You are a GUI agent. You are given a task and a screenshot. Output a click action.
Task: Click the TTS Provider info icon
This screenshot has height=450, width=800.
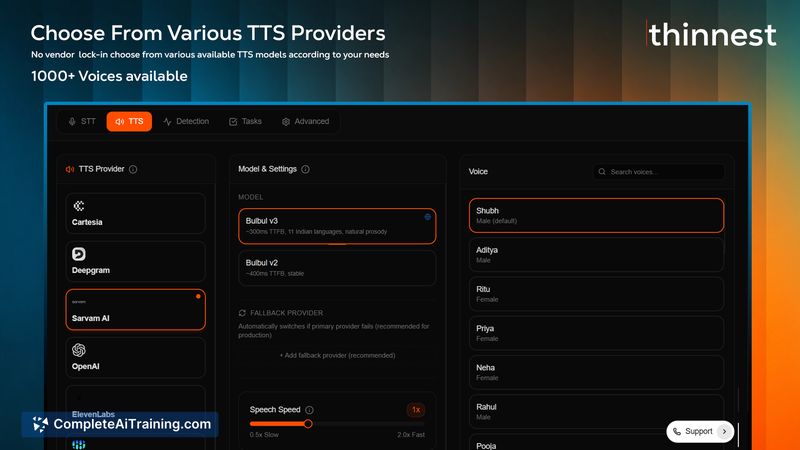[x=133, y=169]
